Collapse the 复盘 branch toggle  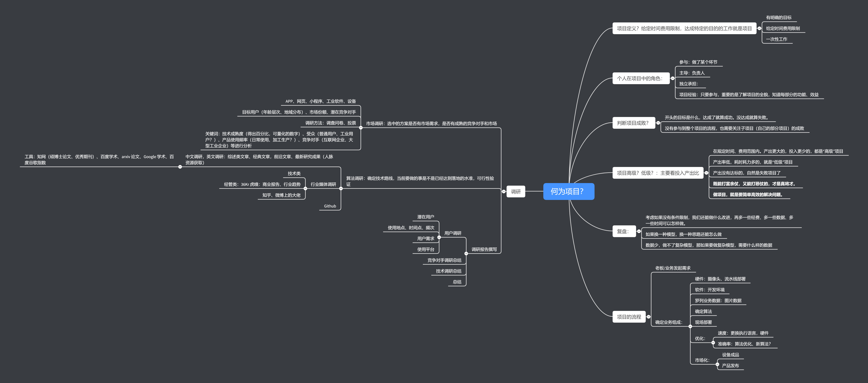[x=639, y=231]
